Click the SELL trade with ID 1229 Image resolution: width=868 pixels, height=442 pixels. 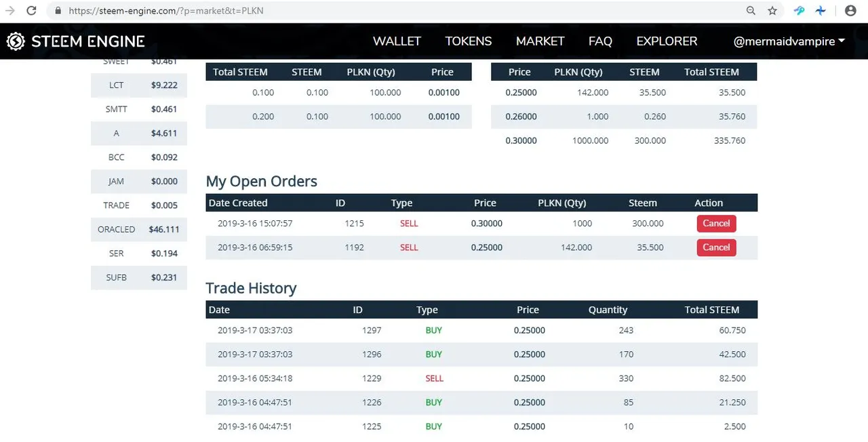[x=481, y=378]
